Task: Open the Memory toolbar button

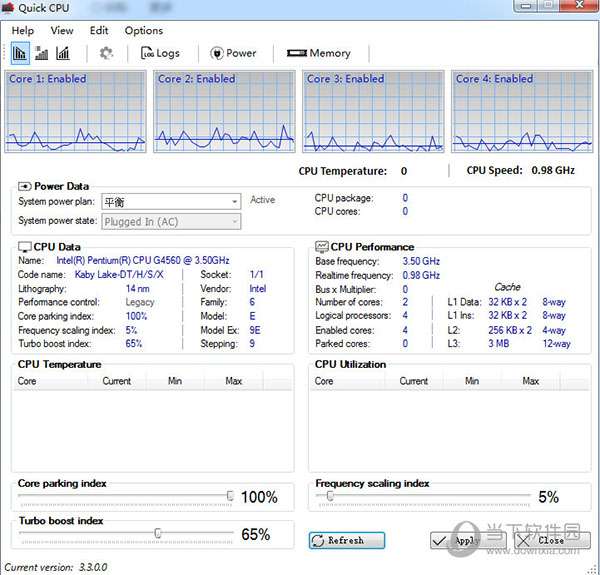Action: (318, 53)
